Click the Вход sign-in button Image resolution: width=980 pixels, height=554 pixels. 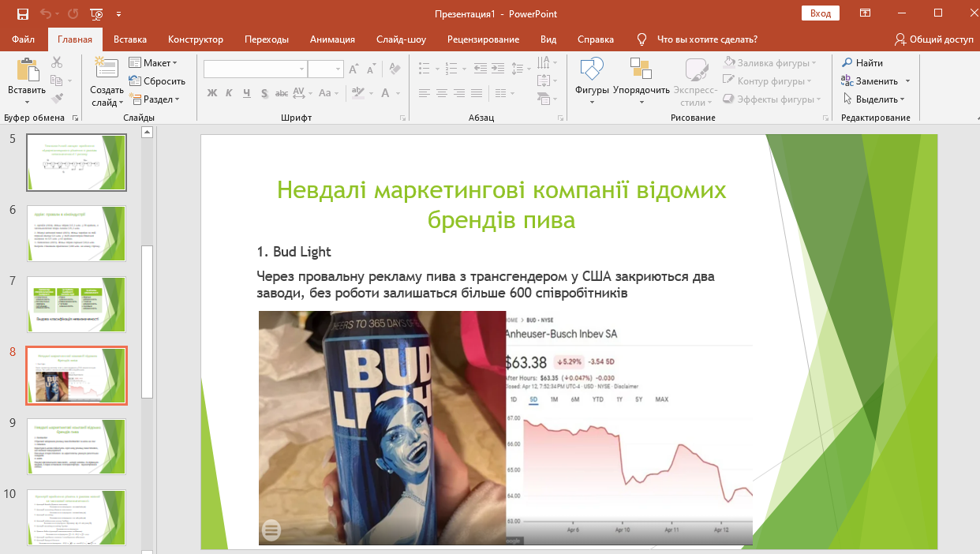(x=821, y=13)
